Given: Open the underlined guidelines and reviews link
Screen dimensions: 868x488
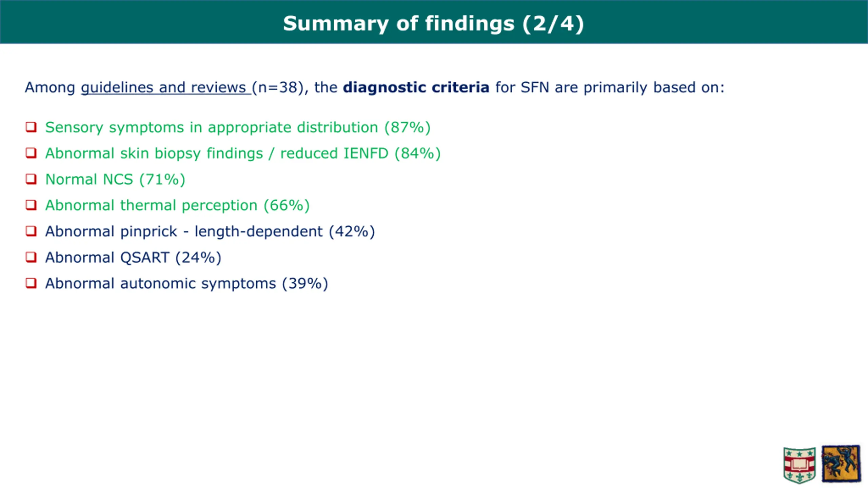Looking at the screenshot, I should pos(163,87).
